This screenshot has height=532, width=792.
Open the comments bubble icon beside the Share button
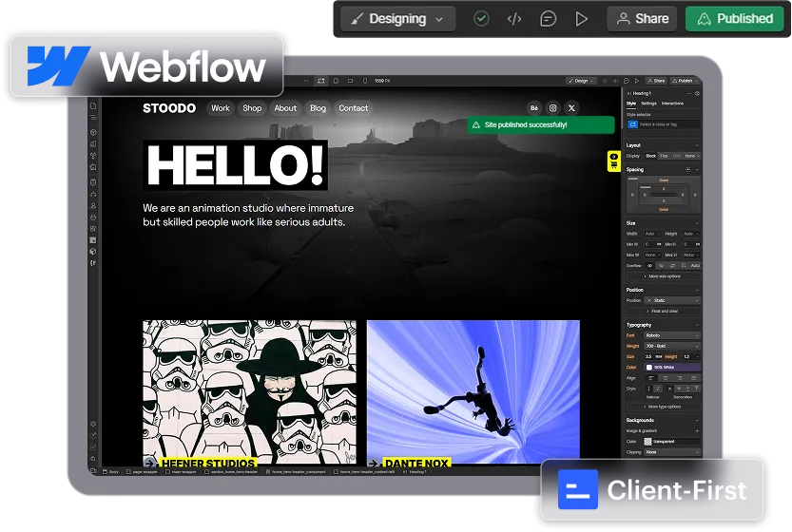pos(548,19)
